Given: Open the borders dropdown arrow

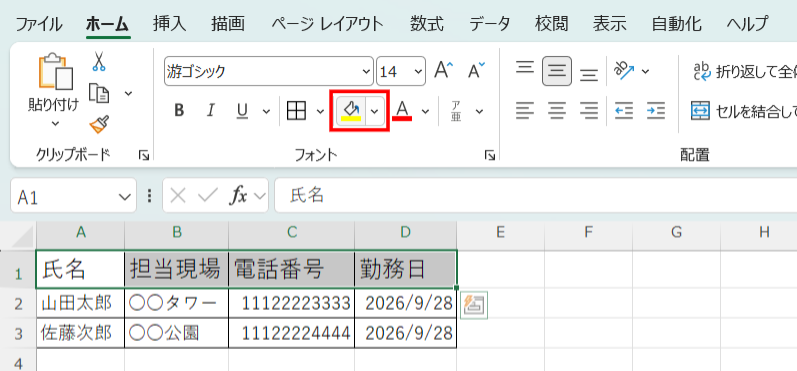Looking at the screenshot, I should click(x=320, y=111).
